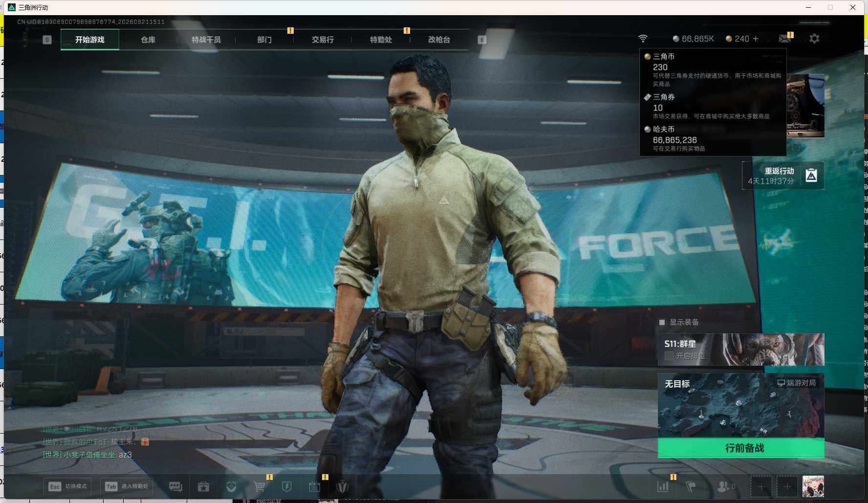This screenshot has height=503, width=868.
Task: Click the flags icon in bottom bar
Action: [691, 486]
